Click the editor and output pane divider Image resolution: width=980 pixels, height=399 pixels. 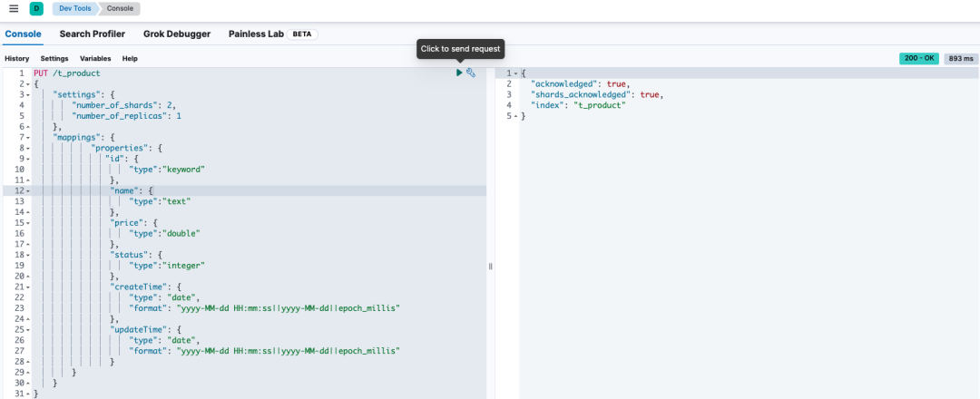click(x=490, y=266)
